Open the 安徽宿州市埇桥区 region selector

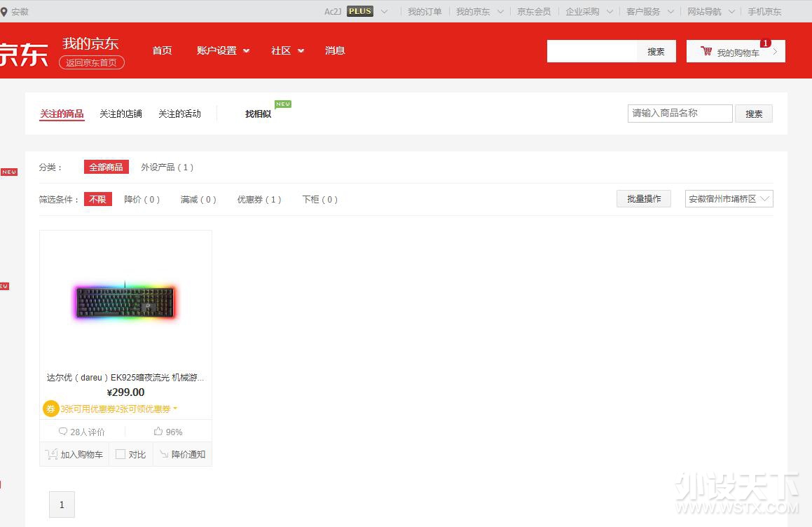(729, 199)
